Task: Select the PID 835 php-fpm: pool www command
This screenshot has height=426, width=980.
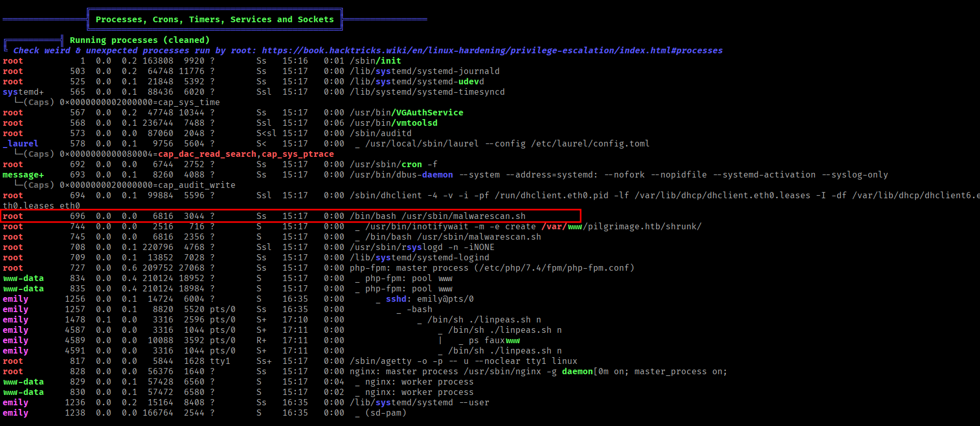Action: coord(409,288)
